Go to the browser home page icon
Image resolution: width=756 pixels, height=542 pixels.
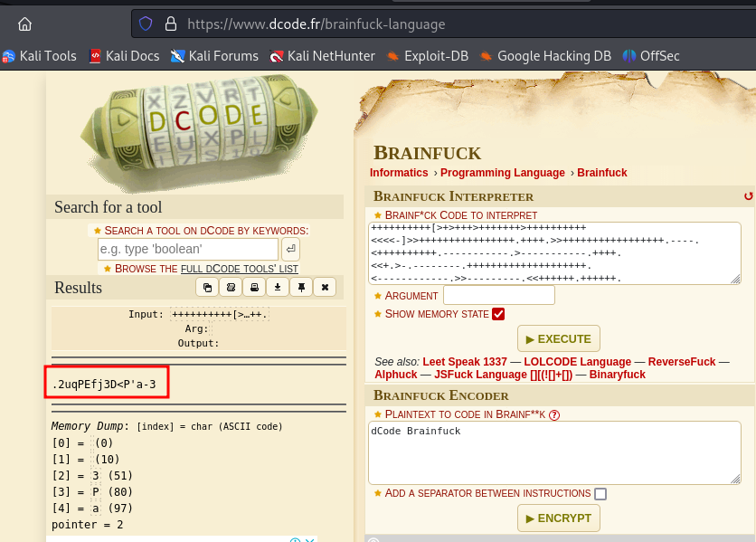(x=24, y=24)
